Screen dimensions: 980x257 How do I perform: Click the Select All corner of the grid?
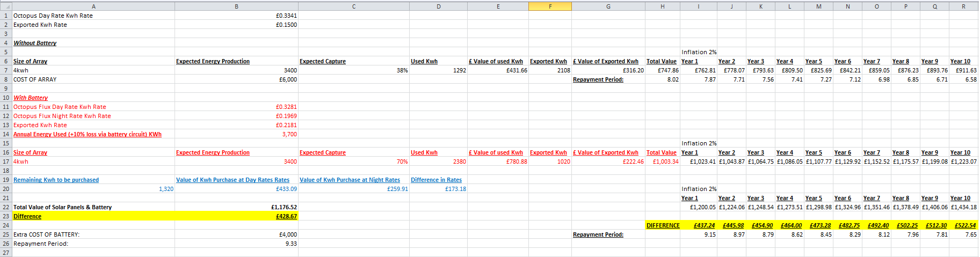[x=6, y=6]
